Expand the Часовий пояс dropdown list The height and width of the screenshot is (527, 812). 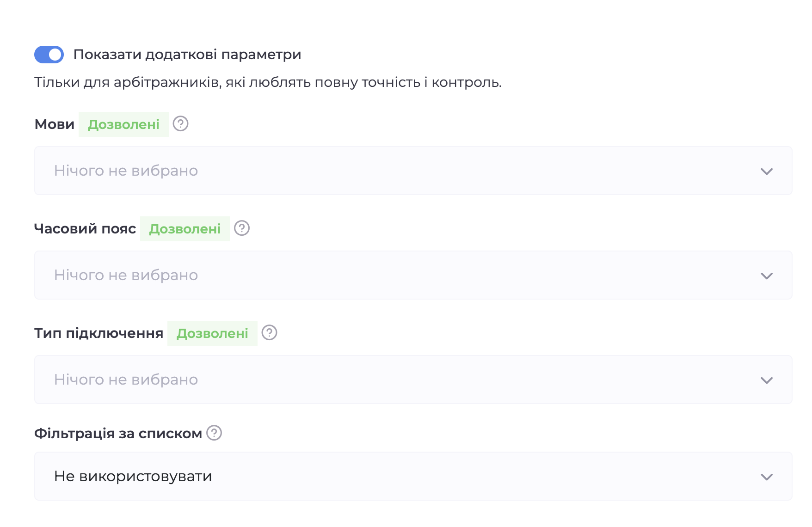[402, 275]
